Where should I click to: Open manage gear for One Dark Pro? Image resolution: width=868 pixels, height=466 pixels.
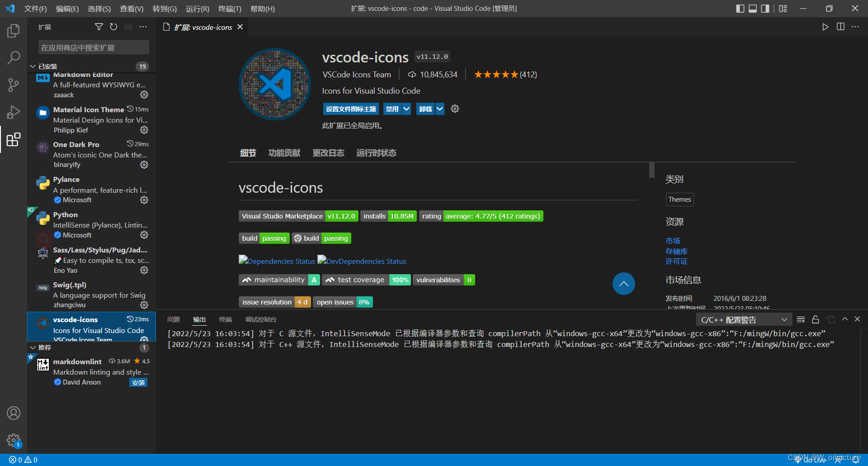(144, 165)
